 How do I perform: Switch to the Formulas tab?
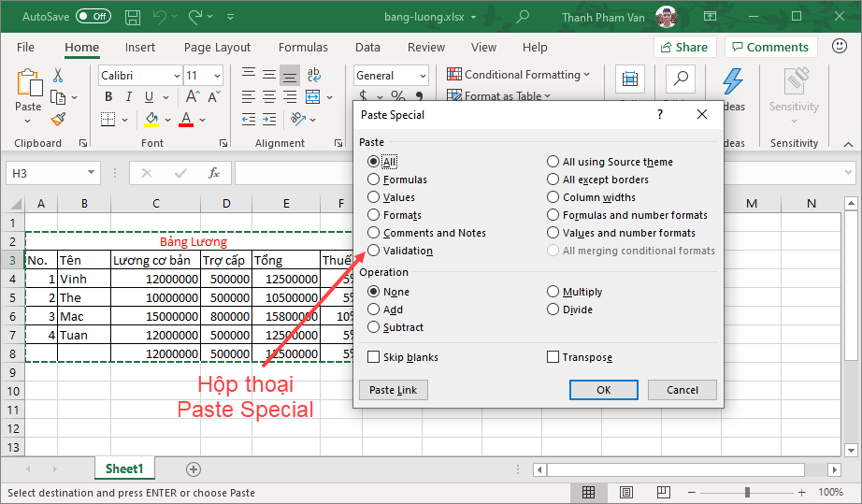click(x=303, y=48)
